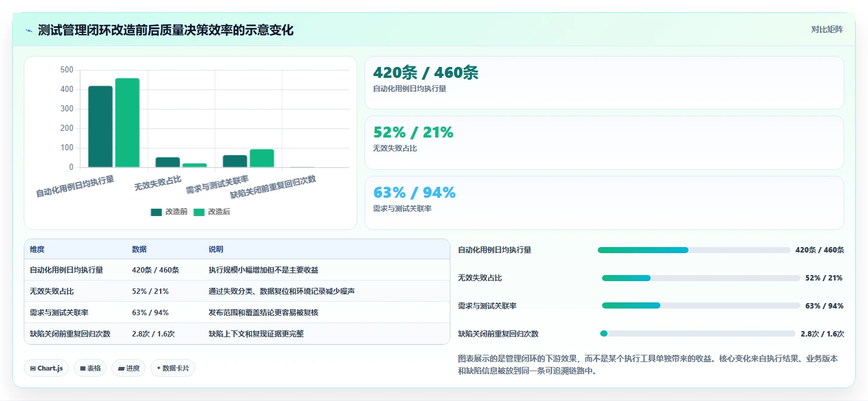Click the 自动化用例日均执行量 card caption
Screen dimensions: 868x401
point(410,89)
